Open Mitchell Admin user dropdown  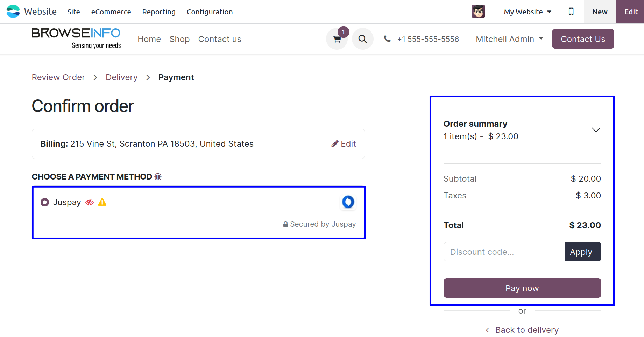tap(509, 39)
